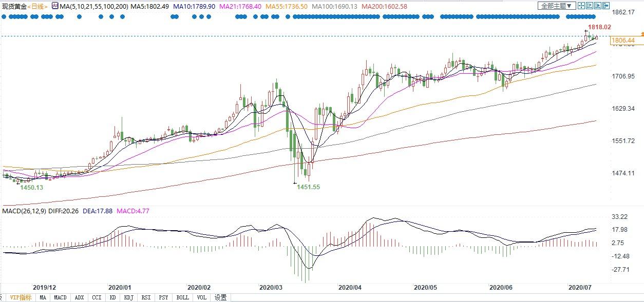
Task: Click the 1806.44 current price label
Action: [623, 41]
